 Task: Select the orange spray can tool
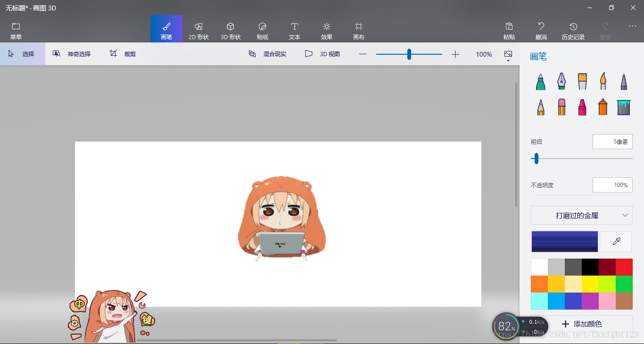[x=603, y=107]
